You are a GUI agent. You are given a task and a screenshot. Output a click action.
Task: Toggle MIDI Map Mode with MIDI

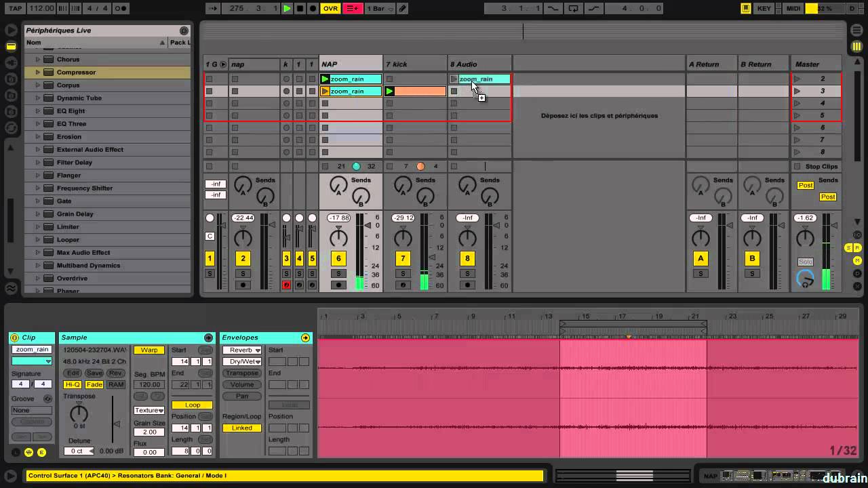[793, 8]
